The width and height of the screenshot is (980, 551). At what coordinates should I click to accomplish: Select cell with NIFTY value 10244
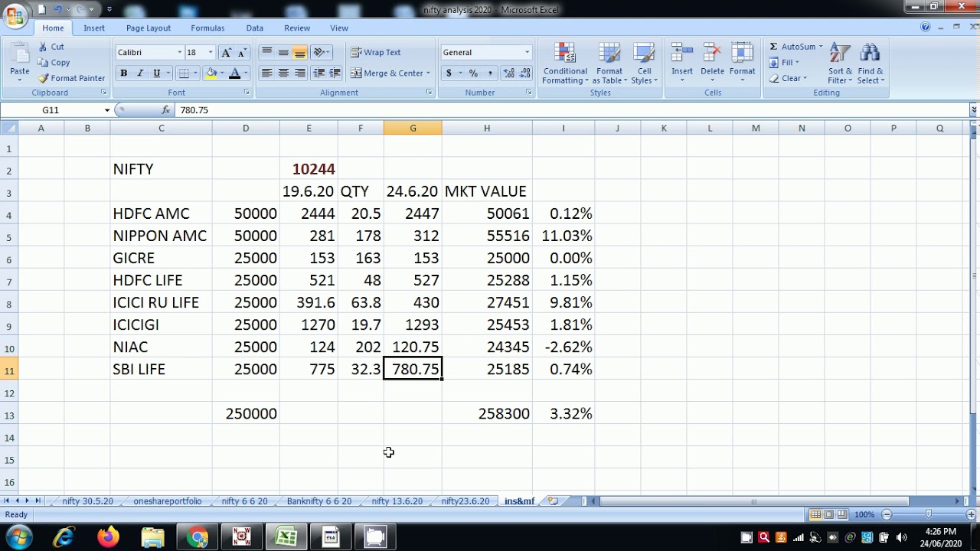309,169
